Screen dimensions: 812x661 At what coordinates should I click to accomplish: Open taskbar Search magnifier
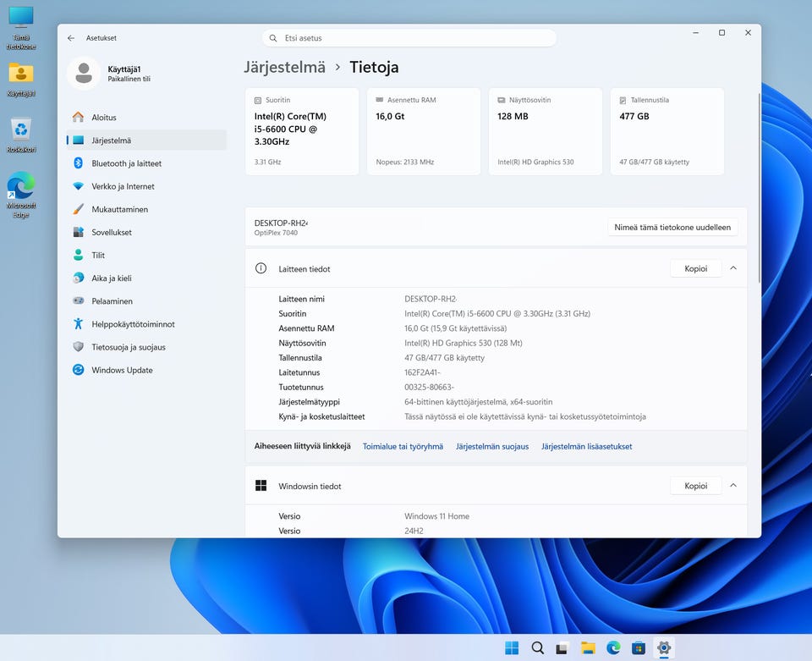pos(538,647)
